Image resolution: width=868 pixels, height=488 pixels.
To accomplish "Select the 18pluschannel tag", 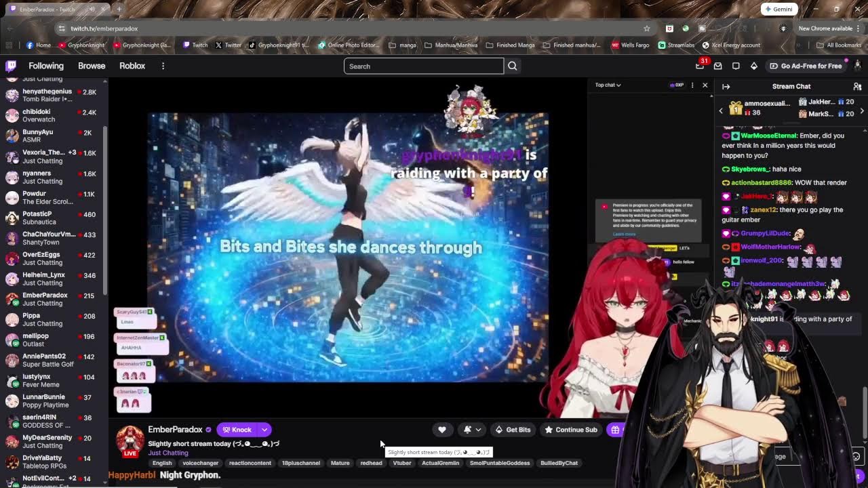I will 301,463.
